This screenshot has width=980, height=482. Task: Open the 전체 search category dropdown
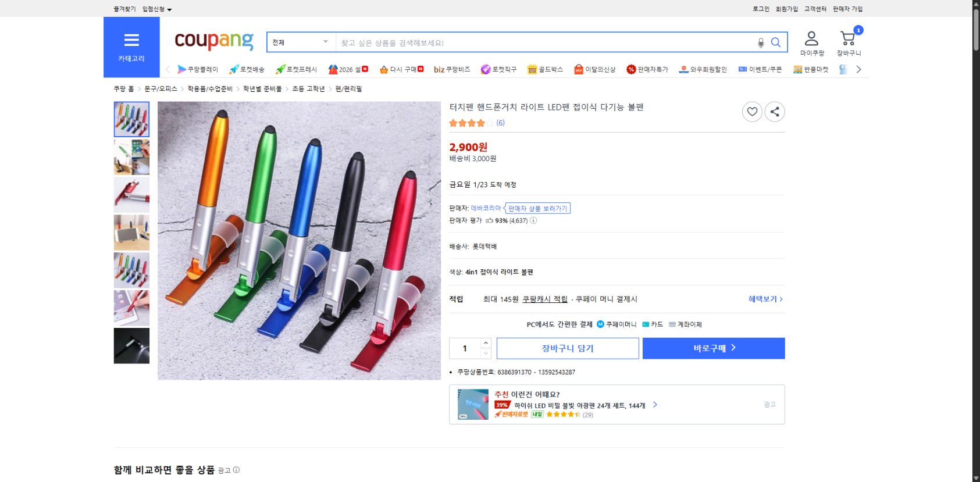[300, 42]
